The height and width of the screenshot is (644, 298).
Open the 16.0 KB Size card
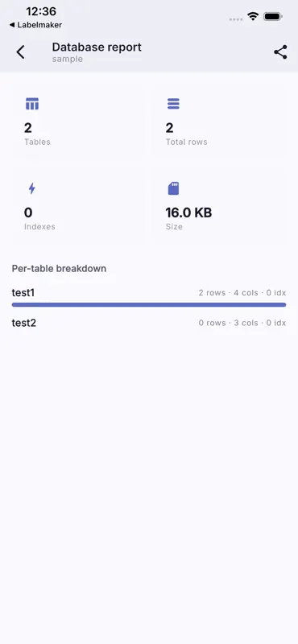[220, 204]
